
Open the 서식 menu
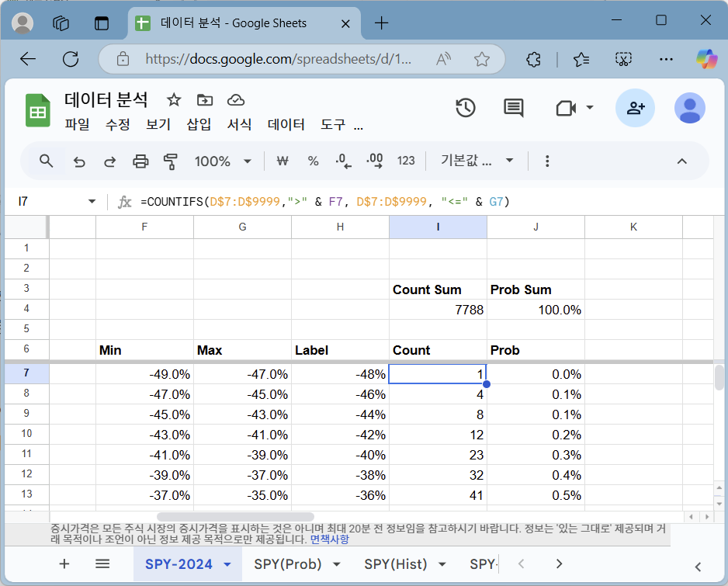[239, 124]
